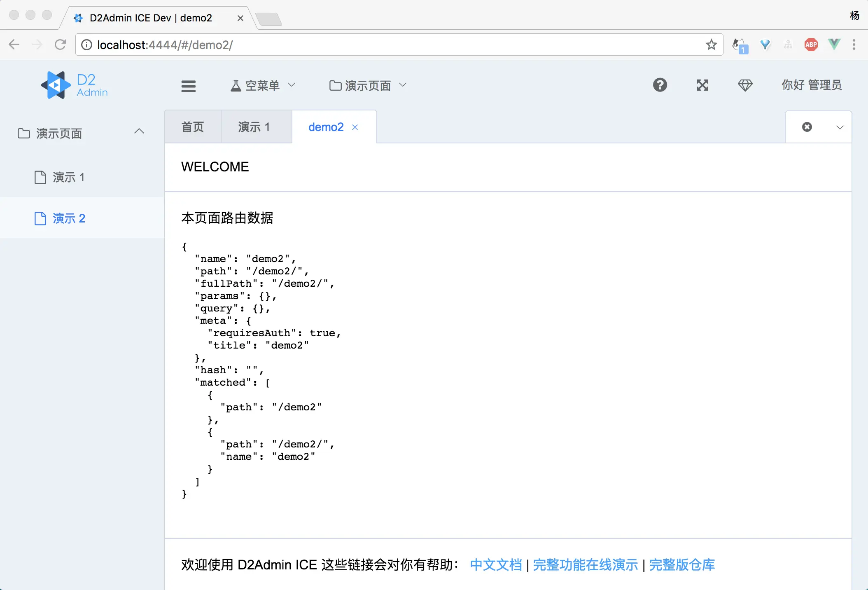Open the 空菜单 dropdown menu
The height and width of the screenshot is (590, 868).
263,85
